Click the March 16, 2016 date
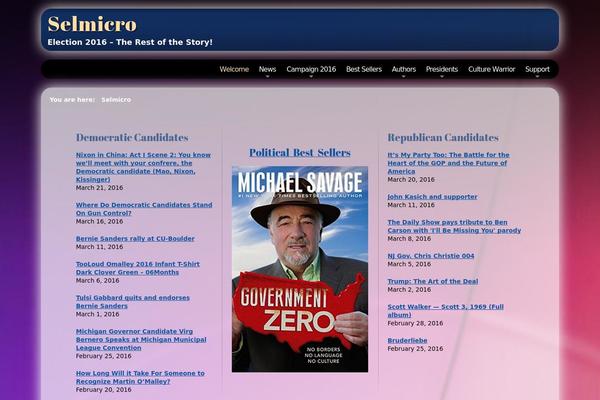This screenshot has width=600, height=400. (99, 221)
